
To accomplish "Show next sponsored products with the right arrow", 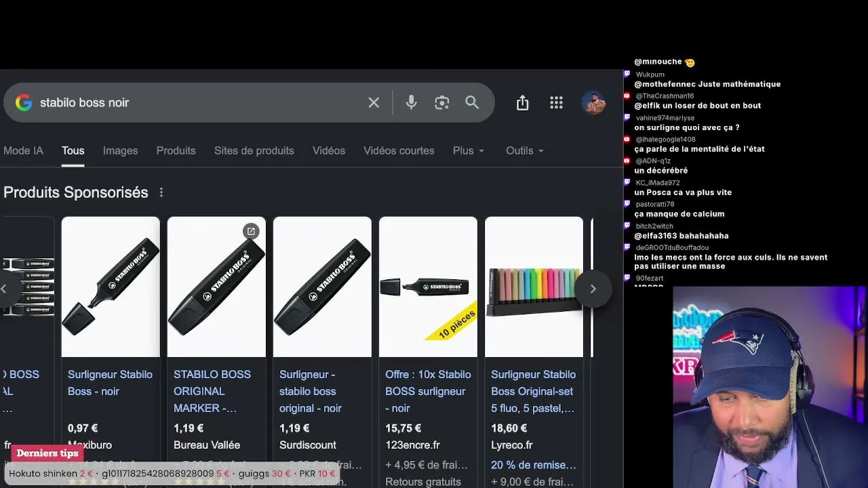I will click(x=593, y=289).
